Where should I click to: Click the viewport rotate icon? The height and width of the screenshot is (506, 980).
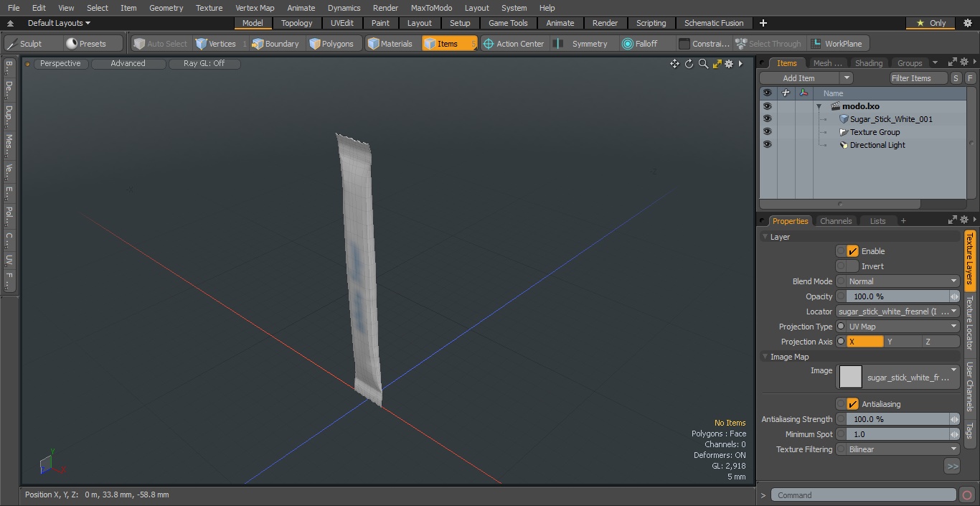coord(689,64)
